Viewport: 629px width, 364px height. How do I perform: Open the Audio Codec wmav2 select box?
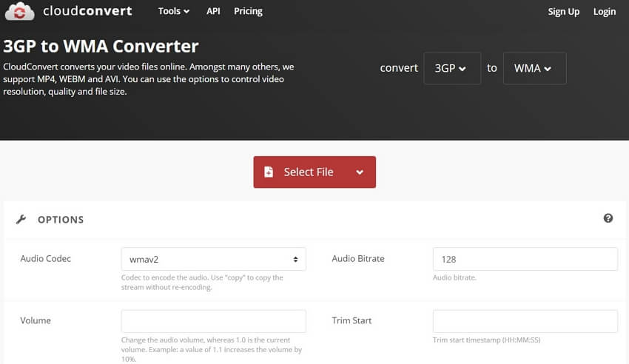coord(213,259)
